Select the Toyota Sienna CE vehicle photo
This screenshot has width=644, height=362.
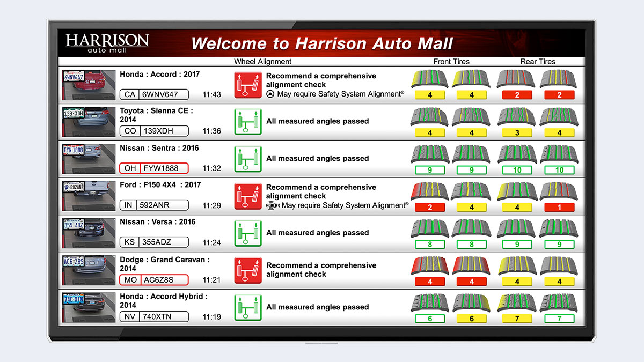tap(89, 122)
